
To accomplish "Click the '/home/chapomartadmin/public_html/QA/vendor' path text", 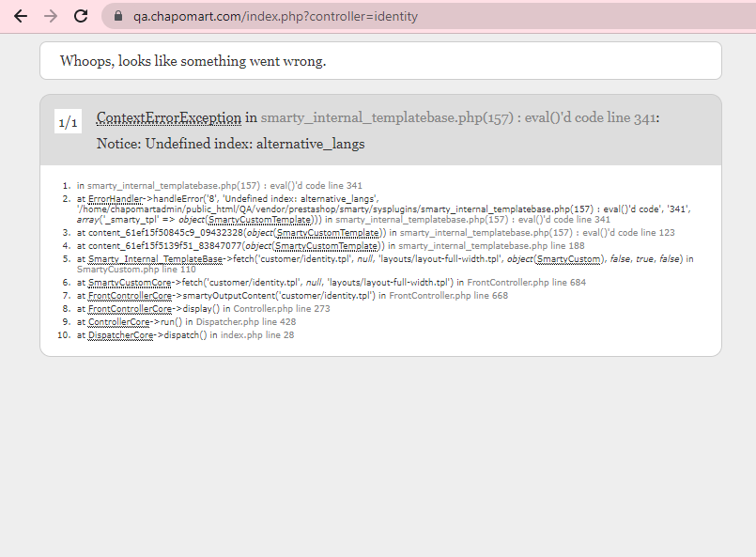I will (x=182, y=209).
